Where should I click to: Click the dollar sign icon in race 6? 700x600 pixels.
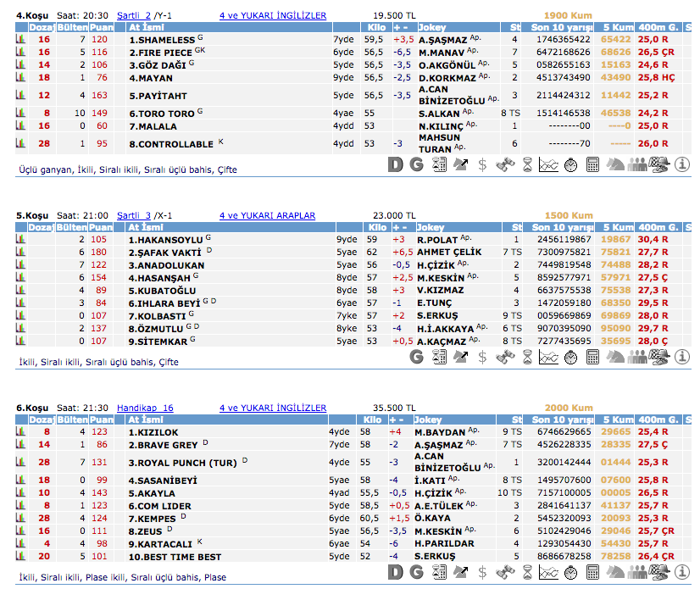[482, 573]
